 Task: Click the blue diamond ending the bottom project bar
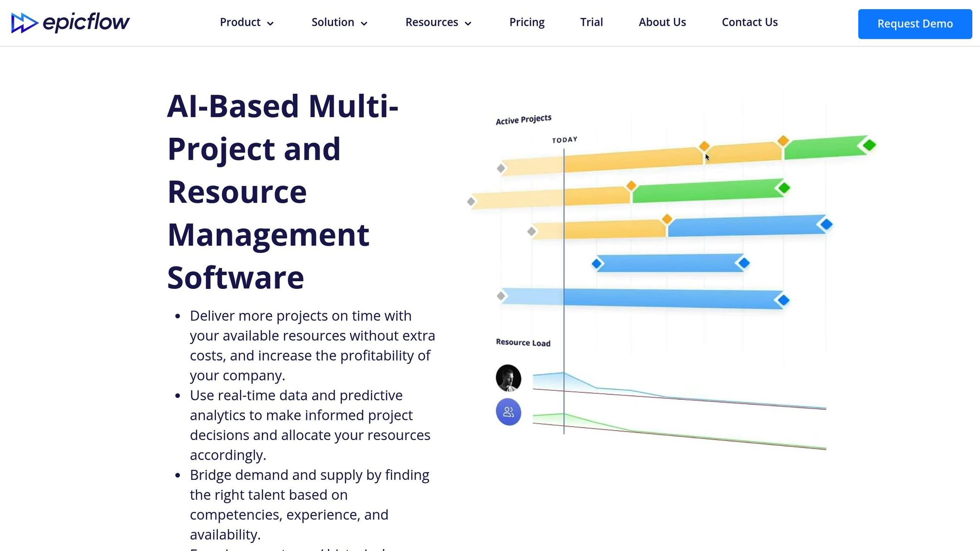click(x=783, y=300)
